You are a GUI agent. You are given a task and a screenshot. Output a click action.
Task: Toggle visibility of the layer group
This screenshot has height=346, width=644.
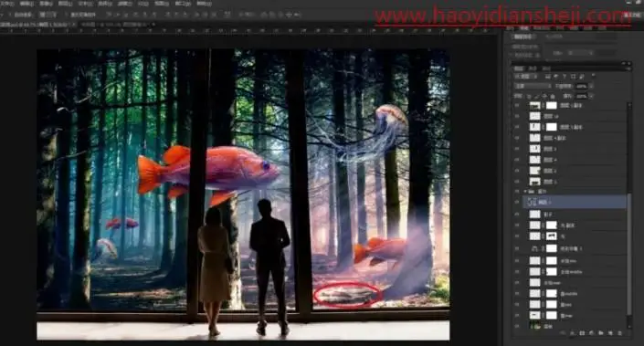517,192
